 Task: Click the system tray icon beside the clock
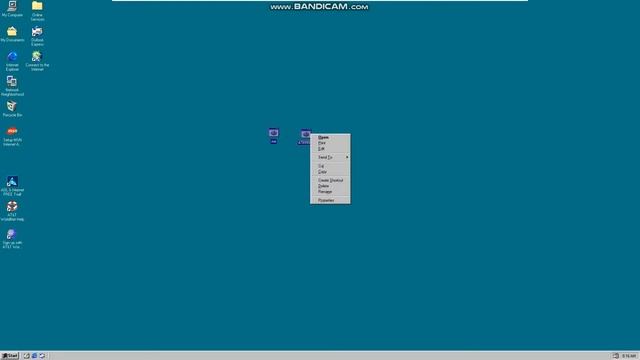(x=616, y=356)
